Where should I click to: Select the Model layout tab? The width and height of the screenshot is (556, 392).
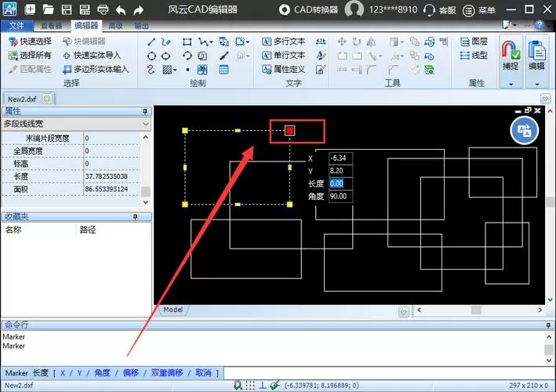coord(173,310)
